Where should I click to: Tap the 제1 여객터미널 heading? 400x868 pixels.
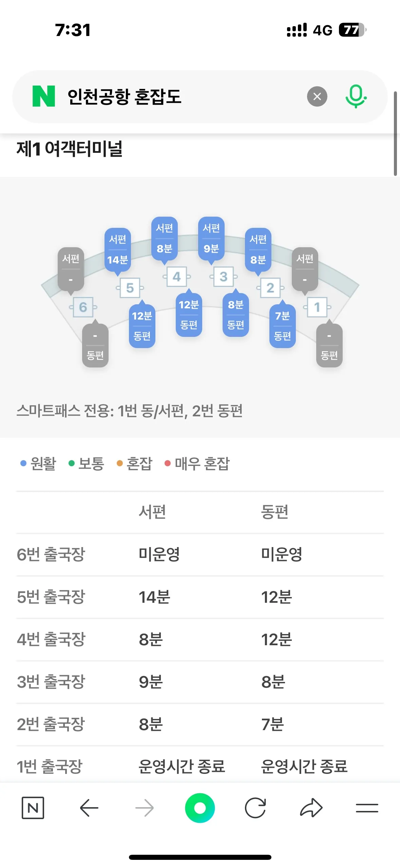pyautogui.click(x=70, y=149)
